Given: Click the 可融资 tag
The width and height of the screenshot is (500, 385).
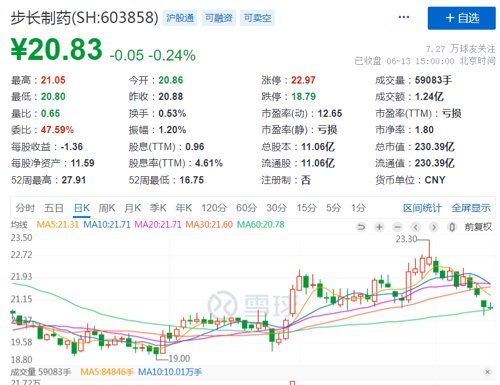Looking at the screenshot, I should [219, 18].
